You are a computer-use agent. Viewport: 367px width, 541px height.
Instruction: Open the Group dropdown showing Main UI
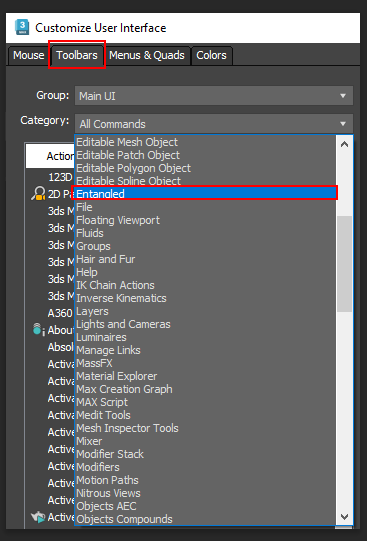tap(214, 96)
